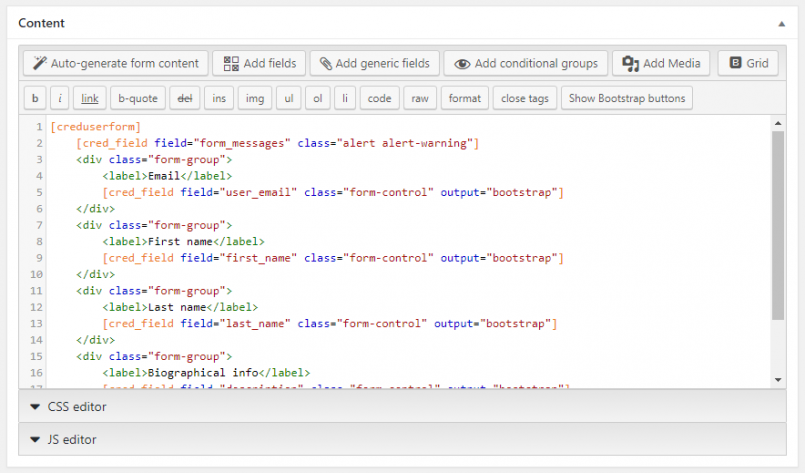The image size is (805, 473).
Task: Click the ins quicktag button
Action: pos(219,98)
